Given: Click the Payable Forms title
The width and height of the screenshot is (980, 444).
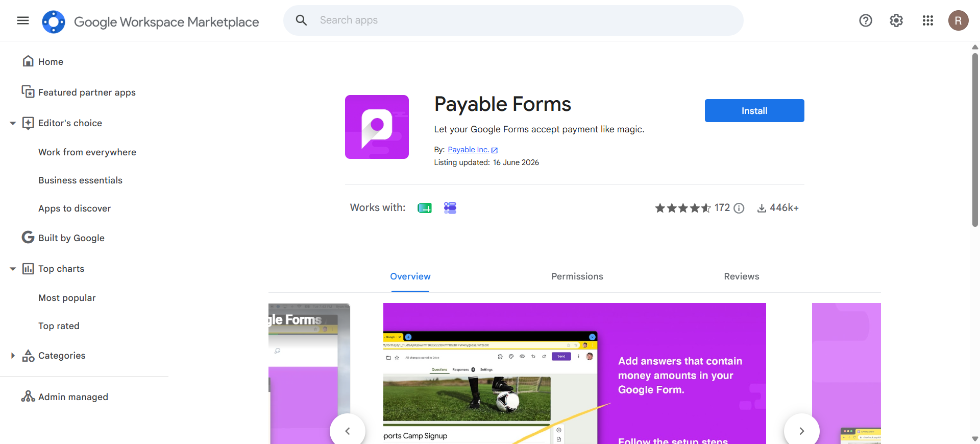Looking at the screenshot, I should 503,104.
